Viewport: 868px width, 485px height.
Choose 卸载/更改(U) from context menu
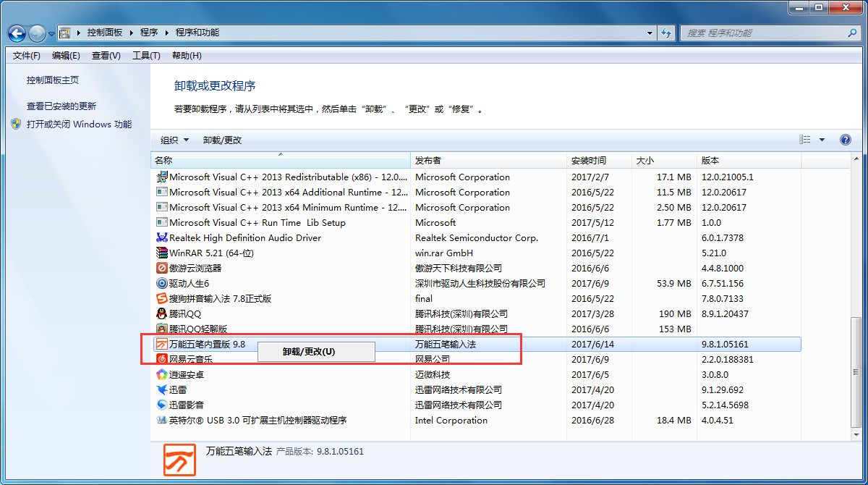click(x=309, y=352)
